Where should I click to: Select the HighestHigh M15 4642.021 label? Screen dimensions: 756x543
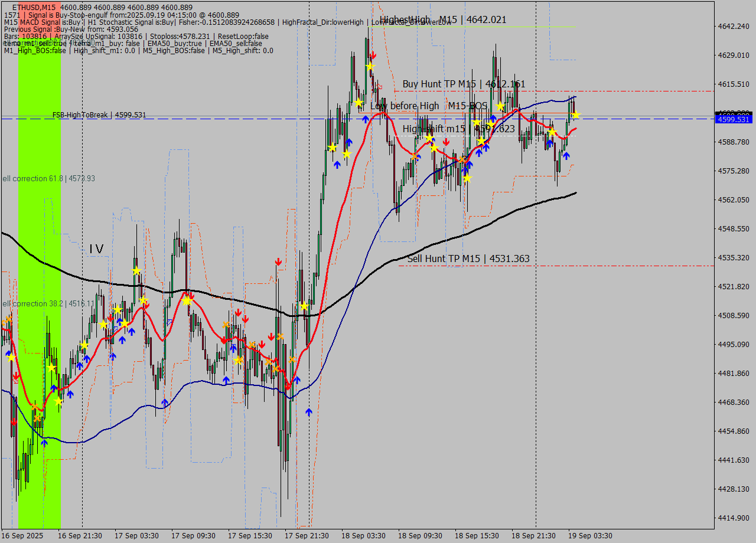[x=443, y=19]
